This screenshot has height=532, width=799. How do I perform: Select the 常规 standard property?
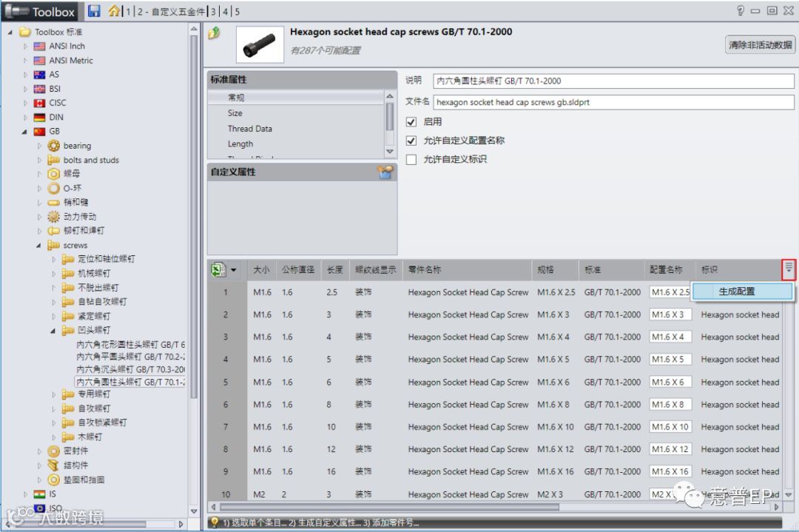click(x=295, y=98)
